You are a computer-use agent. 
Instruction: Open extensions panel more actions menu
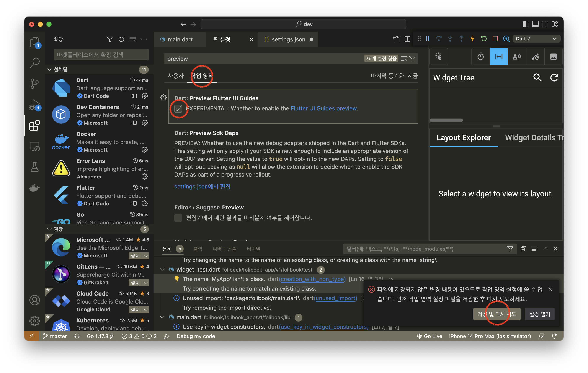(x=144, y=39)
